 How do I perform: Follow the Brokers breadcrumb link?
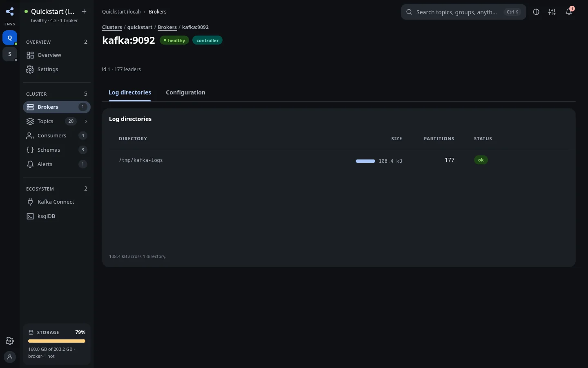[x=167, y=27]
